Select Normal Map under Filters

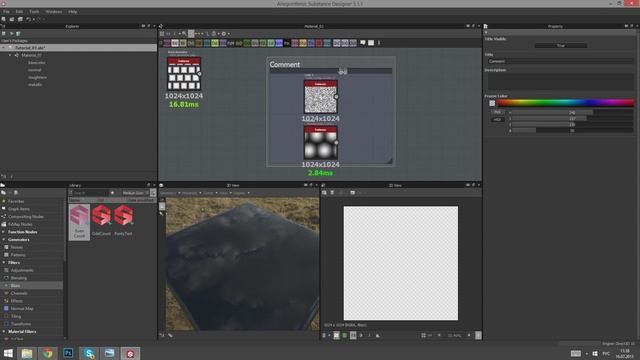tap(22, 309)
